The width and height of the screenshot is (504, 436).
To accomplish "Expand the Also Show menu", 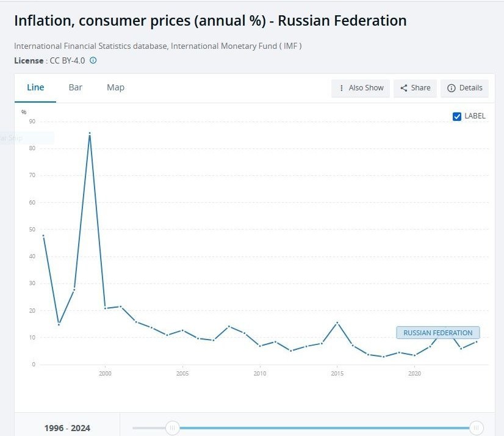I will click(x=361, y=88).
